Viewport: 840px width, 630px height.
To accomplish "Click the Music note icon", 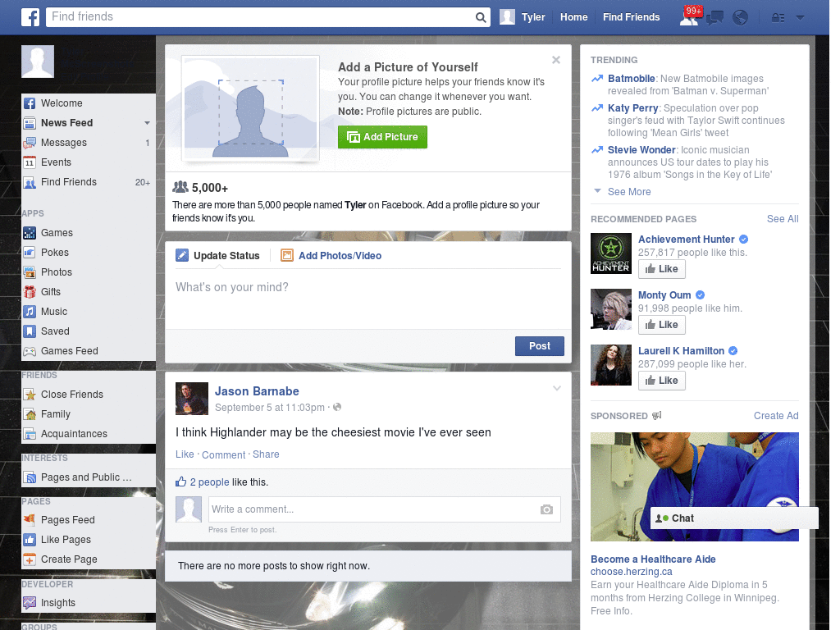I will [30, 312].
